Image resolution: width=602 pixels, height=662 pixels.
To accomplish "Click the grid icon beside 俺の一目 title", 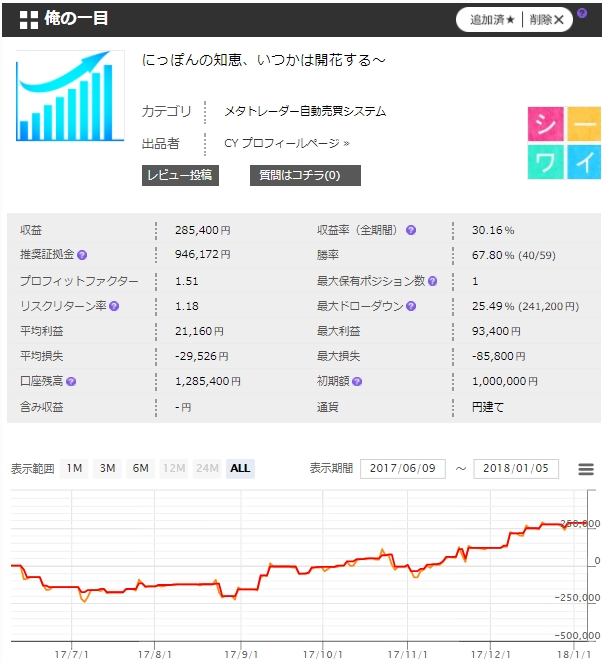I will coord(28,19).
